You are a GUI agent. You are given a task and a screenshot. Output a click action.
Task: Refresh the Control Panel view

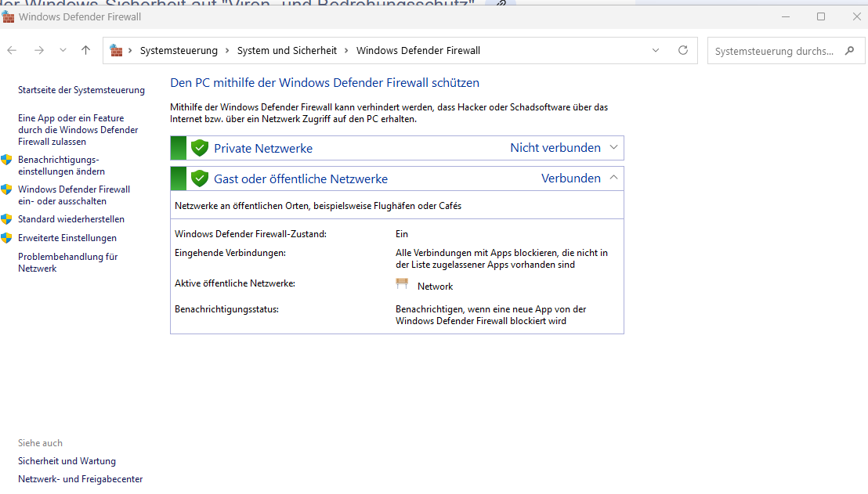tap(683, 50)
